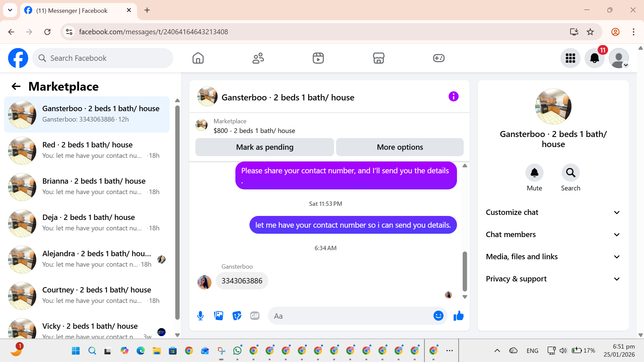Open Chrome tab search dropdown
Viewport: 644px width, 362px height.
pos(10,10)
